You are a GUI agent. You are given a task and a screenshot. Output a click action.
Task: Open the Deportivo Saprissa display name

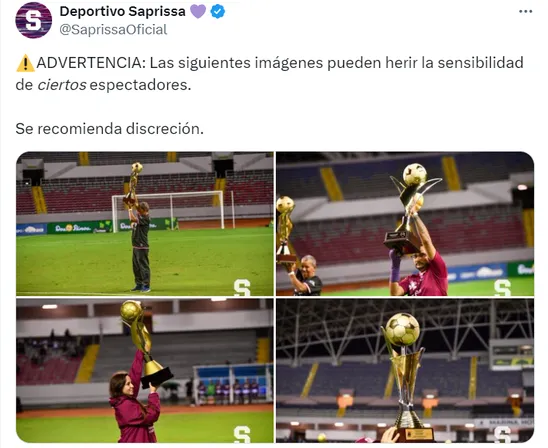coord(122,12)
